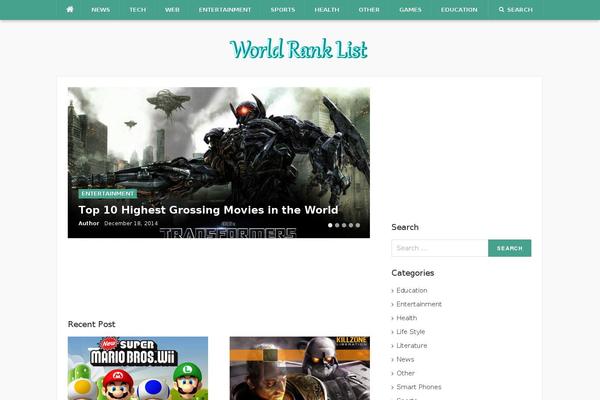Select the fifth slider dot
Viewport: 600px width, 400px height.
(x=358, y=225)
